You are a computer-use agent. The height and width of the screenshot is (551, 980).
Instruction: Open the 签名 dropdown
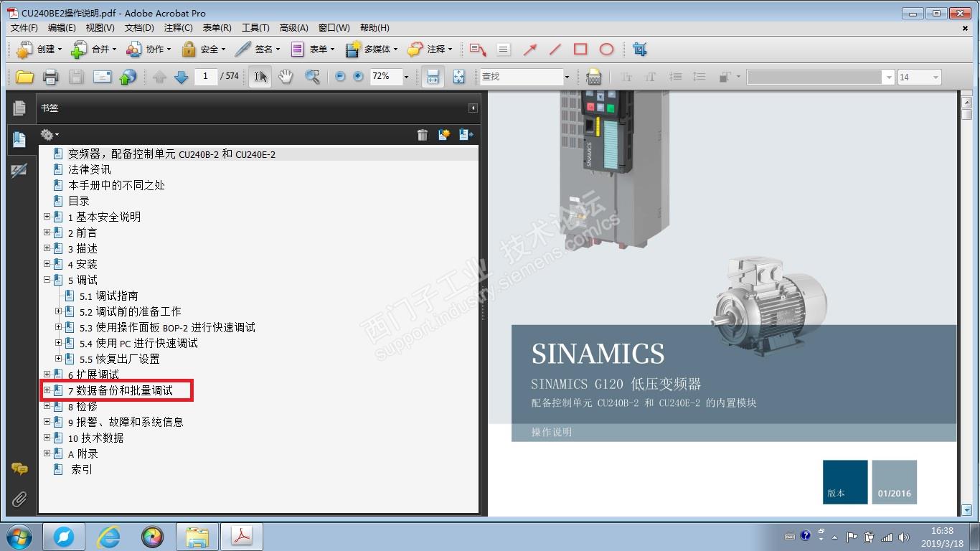click(258, 50)
